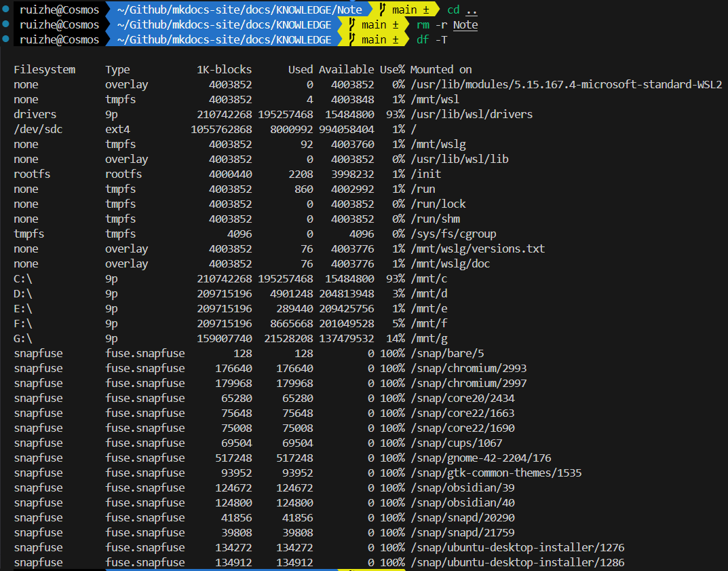Click ruizhe@Cosmos on the df prompt line
Screen dimensions: 728x571
click(59, 39)
